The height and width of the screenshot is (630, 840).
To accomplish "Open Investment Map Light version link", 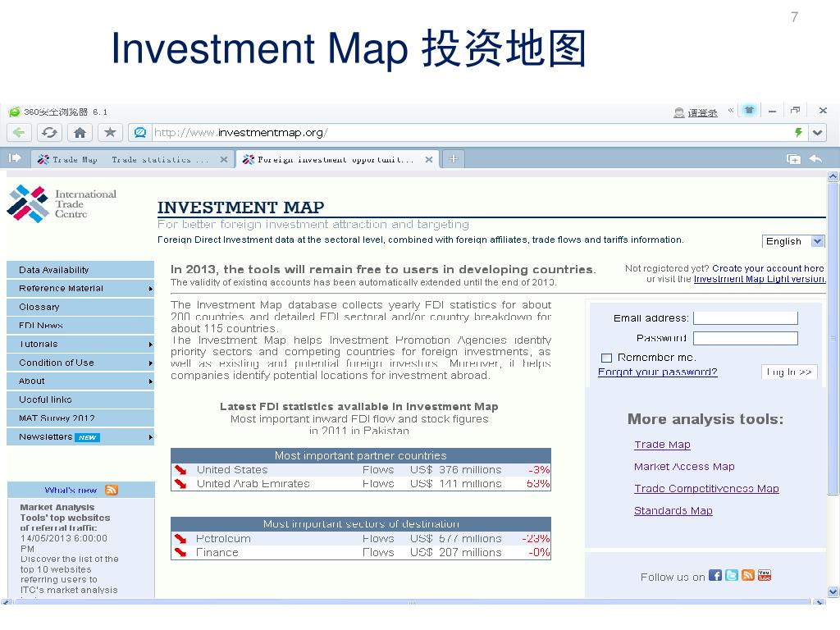I will pos(760,279).
